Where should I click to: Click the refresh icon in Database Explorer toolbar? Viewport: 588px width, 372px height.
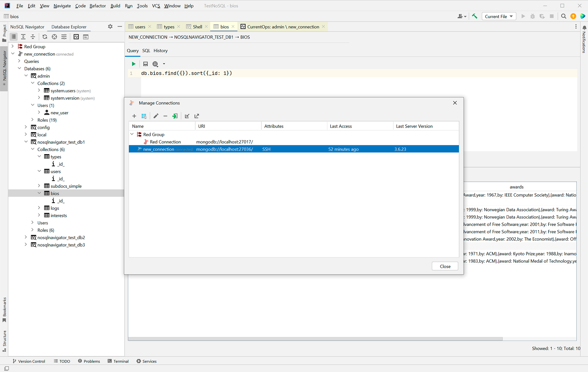(45, 37)
